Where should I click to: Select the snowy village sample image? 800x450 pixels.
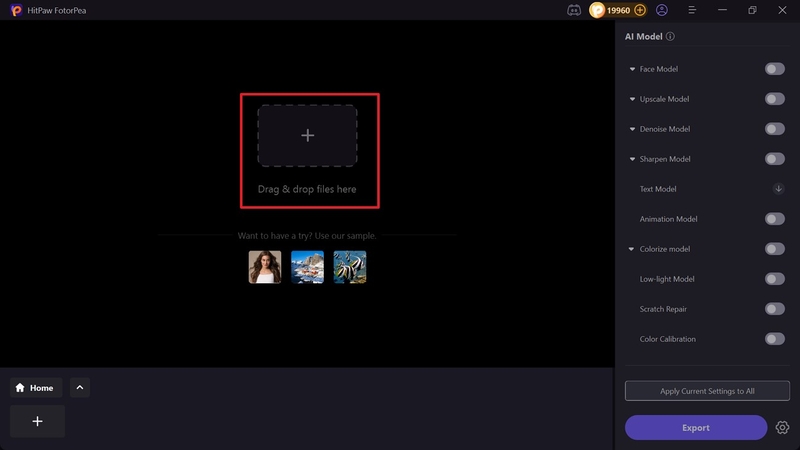307,267
